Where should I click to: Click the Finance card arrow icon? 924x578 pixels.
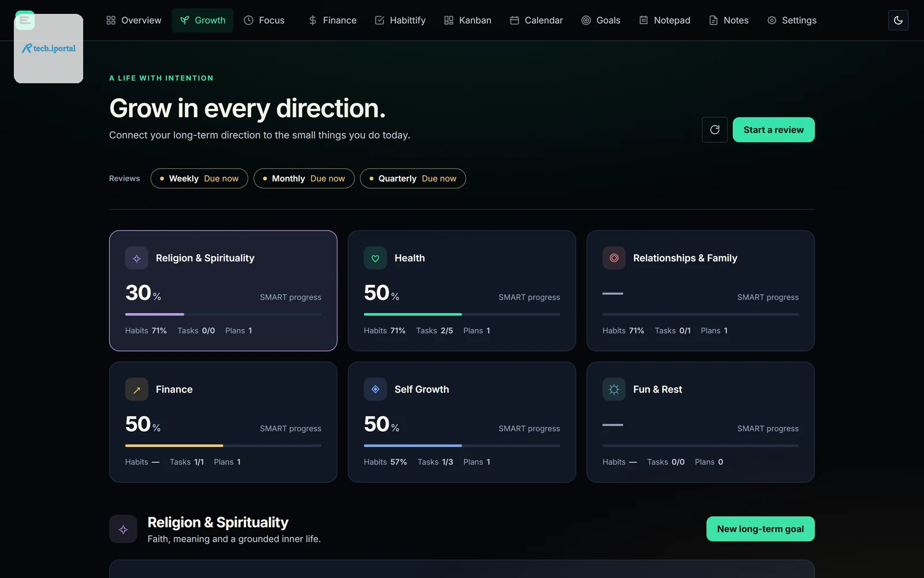coord(137,390)
